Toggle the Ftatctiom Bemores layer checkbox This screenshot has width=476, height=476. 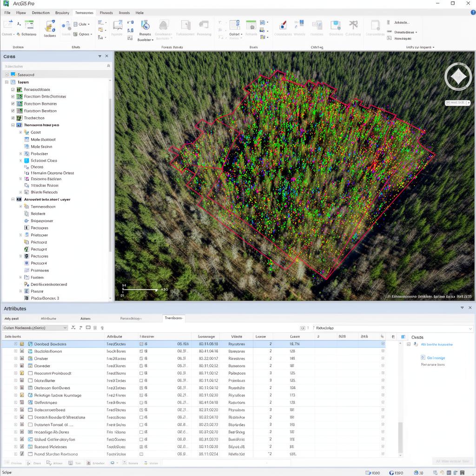[x=13, y=104]
